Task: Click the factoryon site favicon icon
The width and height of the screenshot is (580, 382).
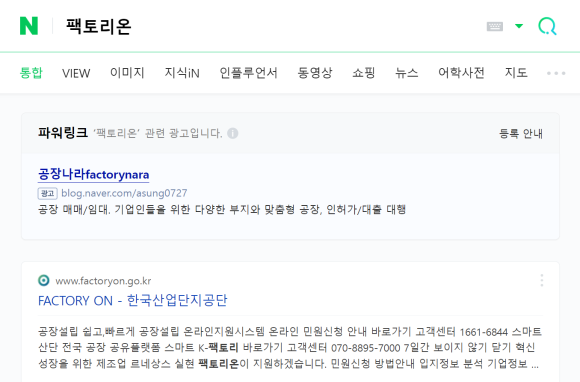Action: pos(44,281)
